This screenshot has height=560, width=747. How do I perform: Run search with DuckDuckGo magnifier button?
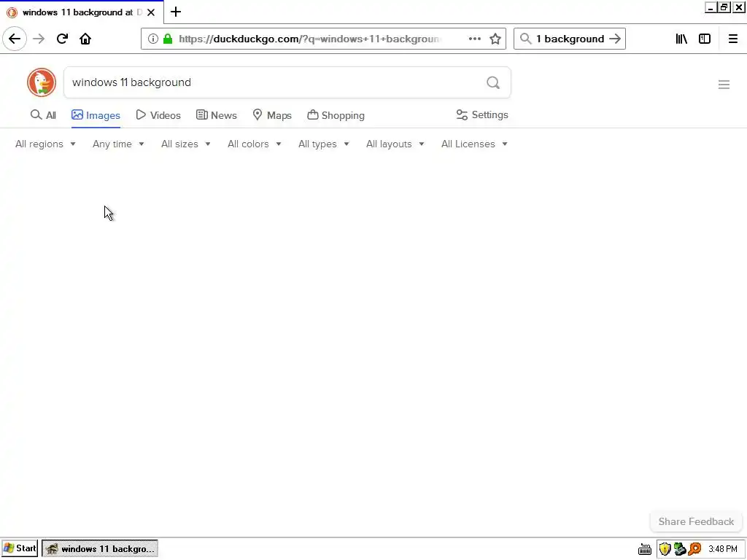point(493,83)
